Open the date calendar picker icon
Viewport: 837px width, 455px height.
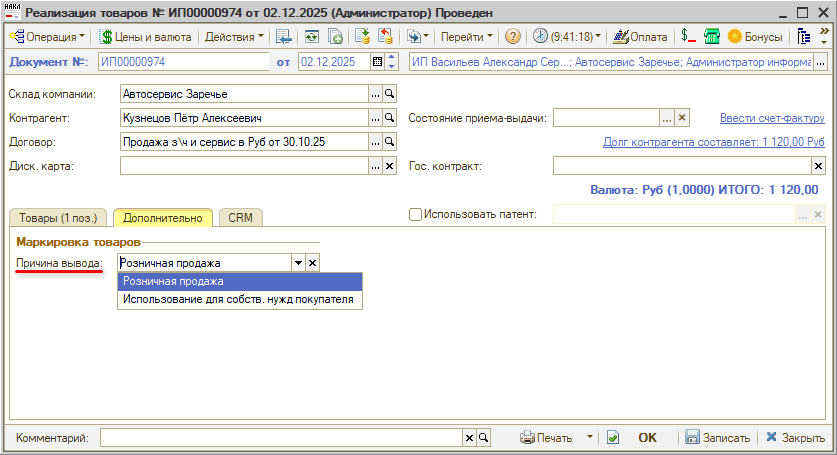[377, 62]
